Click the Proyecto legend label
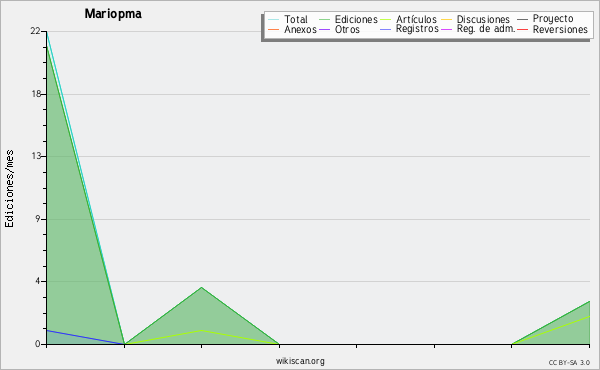This screenshot has width=600, height=370. point(553,19)
